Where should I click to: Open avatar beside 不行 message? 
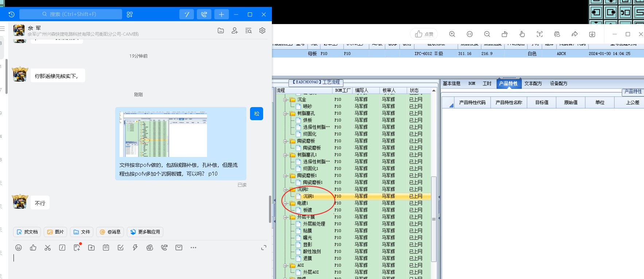(x=20, y=201)
